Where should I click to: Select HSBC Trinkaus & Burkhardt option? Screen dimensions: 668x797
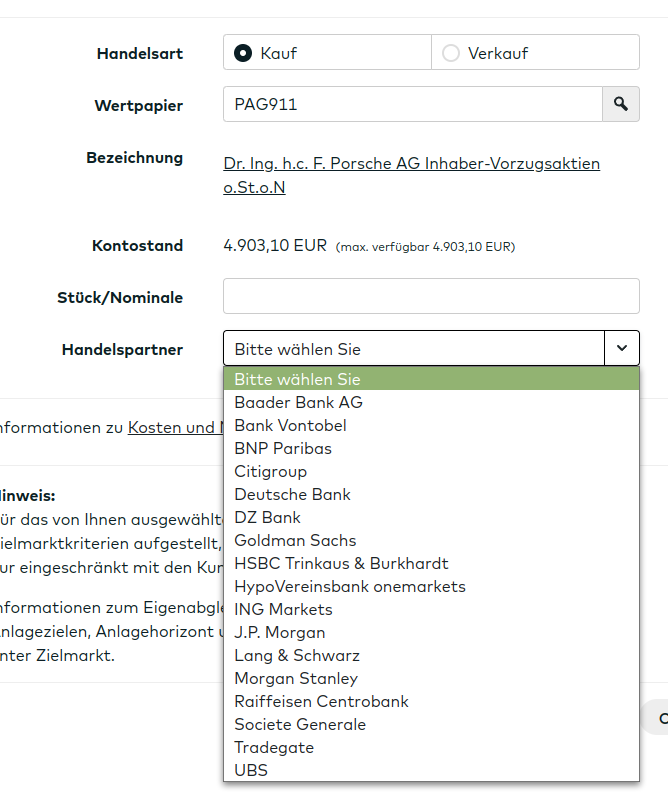431,563
